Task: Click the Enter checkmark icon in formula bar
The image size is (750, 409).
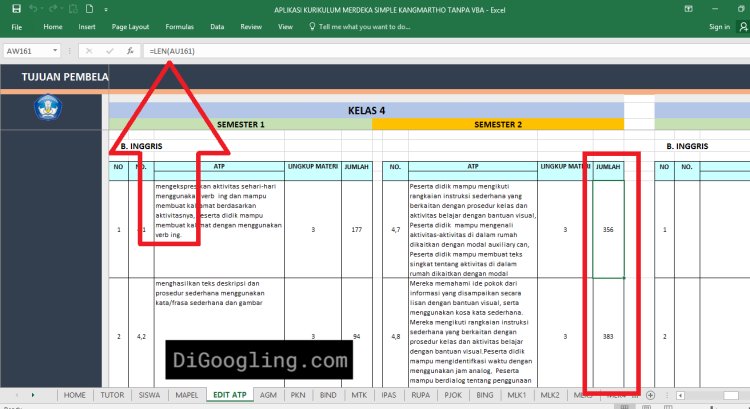Action: point(109,50)
